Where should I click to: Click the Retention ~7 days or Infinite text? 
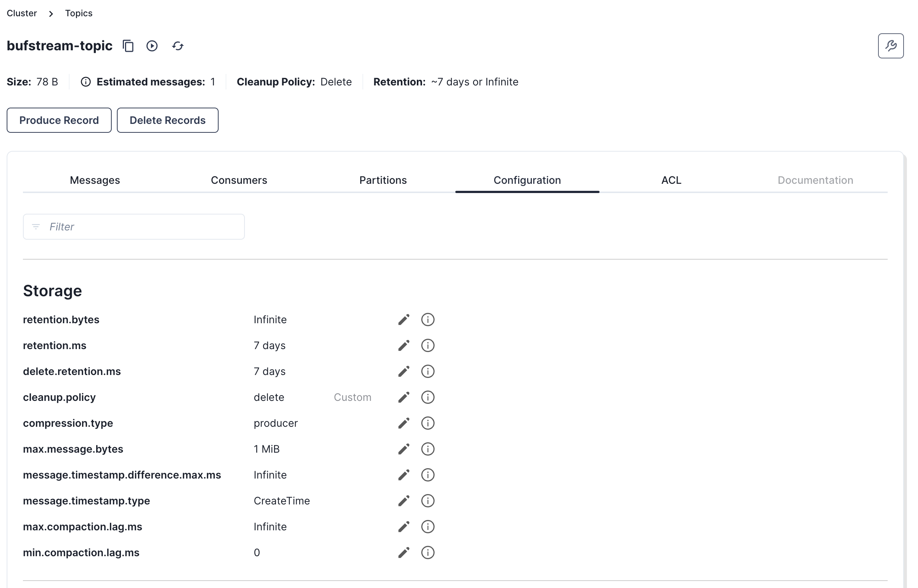point(446,82)
